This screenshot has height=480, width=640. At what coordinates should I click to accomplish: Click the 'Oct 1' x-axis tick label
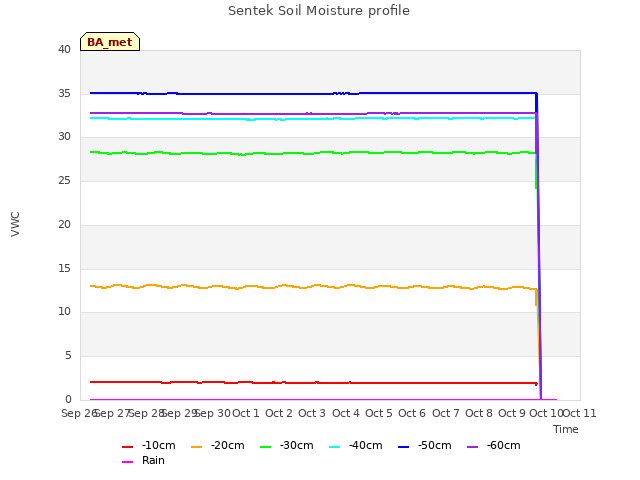(x=246, y=413)
